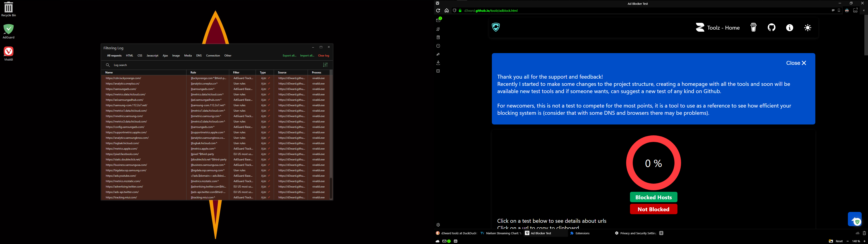Open the downloads panel in sidebar
Viewport: 868px width, 244px height.
438,63
